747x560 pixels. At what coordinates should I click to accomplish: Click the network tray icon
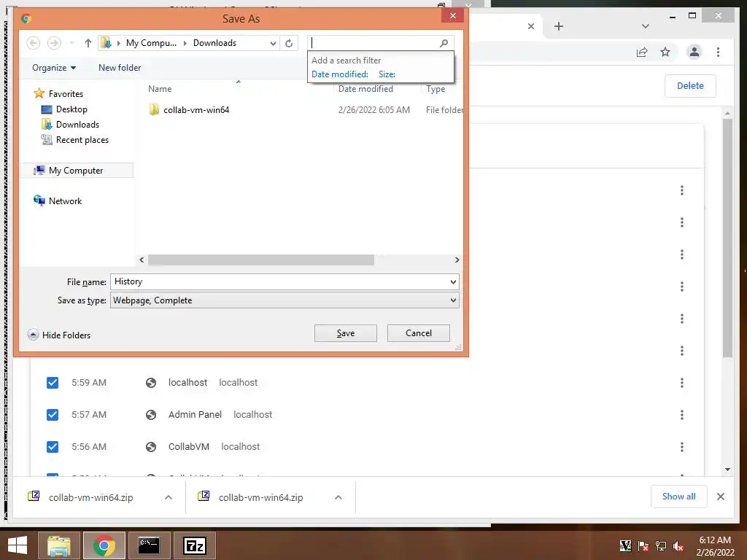[661, 545]
